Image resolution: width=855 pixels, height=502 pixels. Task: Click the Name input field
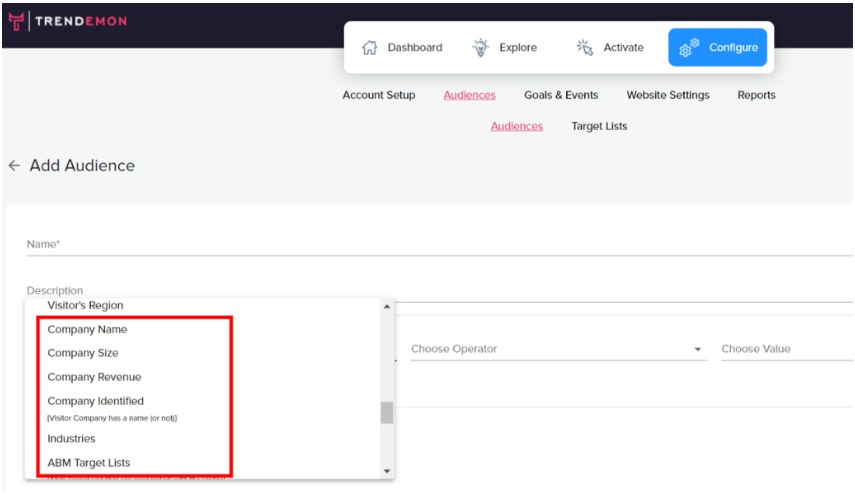(439, 245)
